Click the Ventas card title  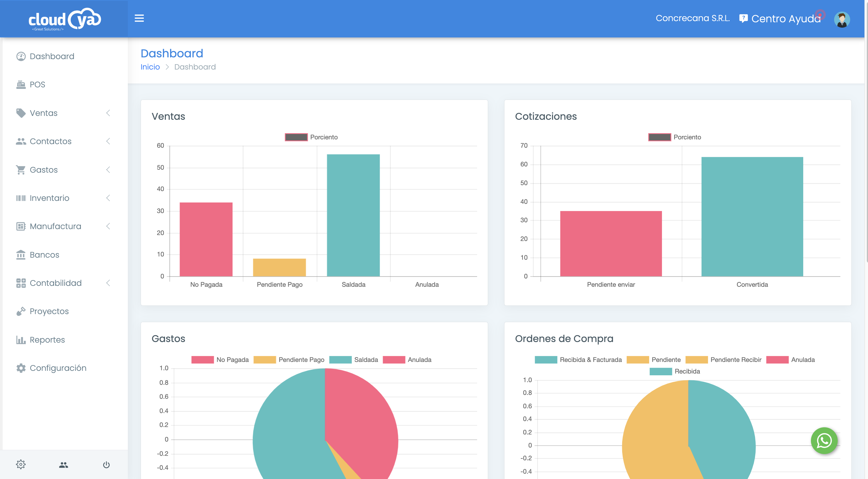[168, 116]
